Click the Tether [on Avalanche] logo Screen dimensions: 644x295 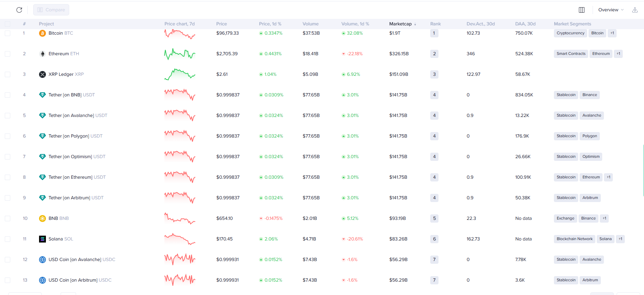coord(42,116)
